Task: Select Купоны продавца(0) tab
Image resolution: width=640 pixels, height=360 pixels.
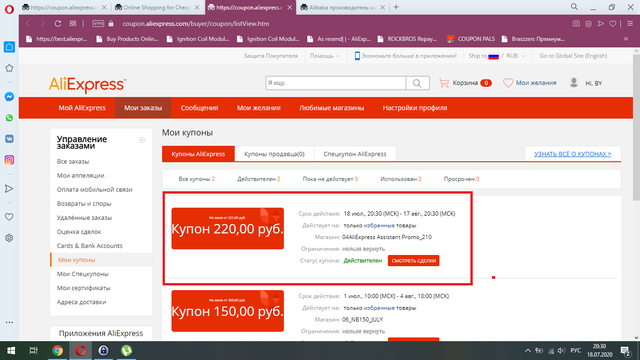Action: pos(274,154)
